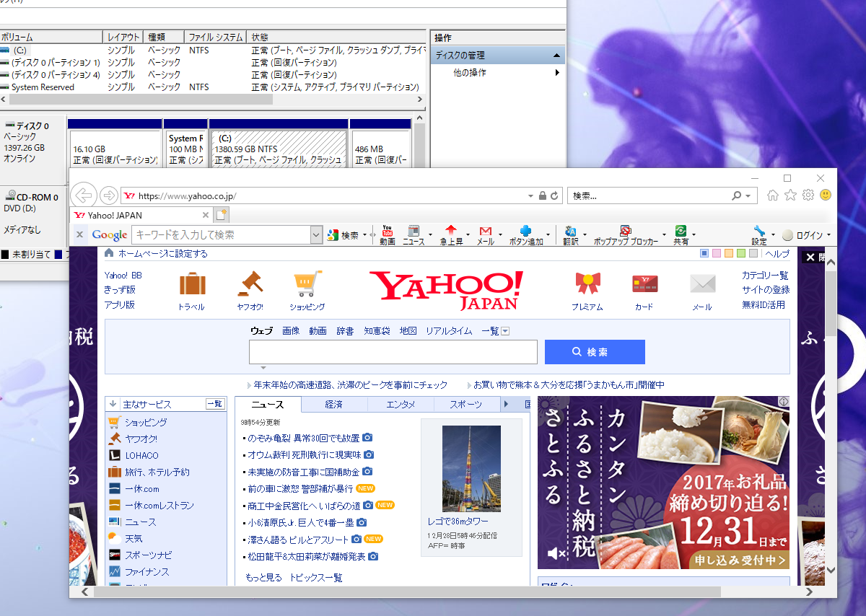Close the Google toolbar with its X
Viewport: 866px width, 616px height.
pyautogui.click(x=80, y=235)
